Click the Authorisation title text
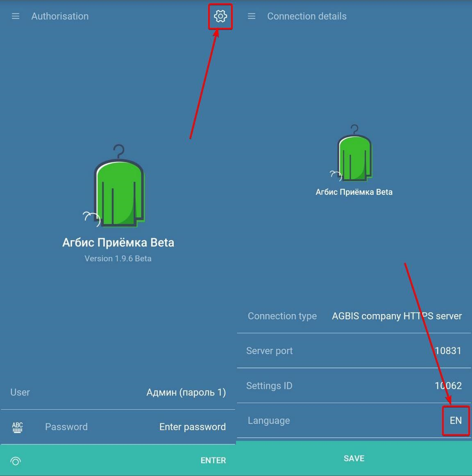This screenshot has height=476, width=472. (60, 16)
